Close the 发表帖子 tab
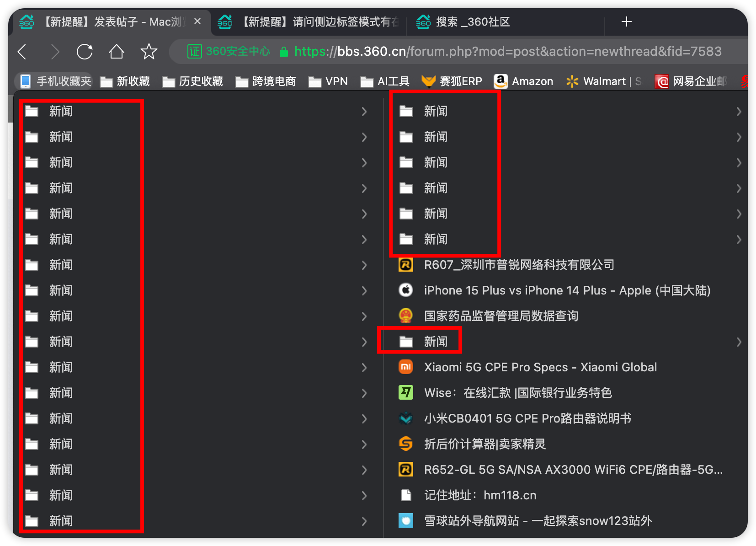The height and width of the screenshot is (546, 756). click(x=197, y=21)
